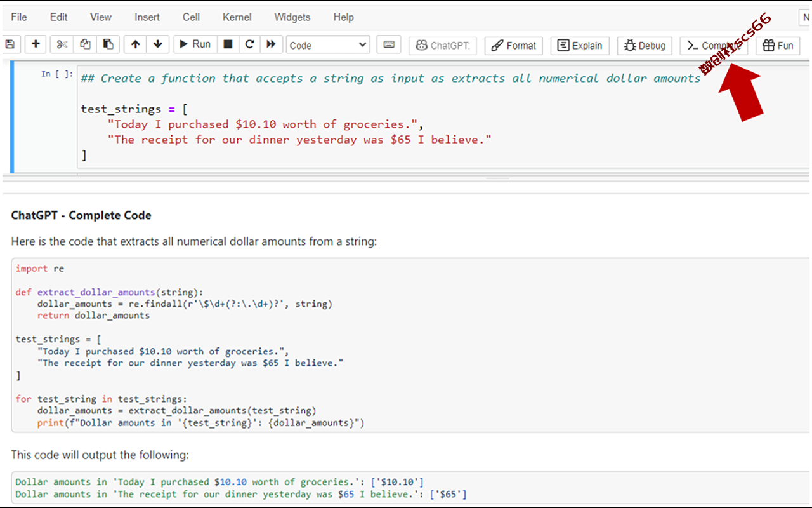812x508 pixels.
Task: Interrupt the kernel with the stop icon
Action: coord(228,44)
